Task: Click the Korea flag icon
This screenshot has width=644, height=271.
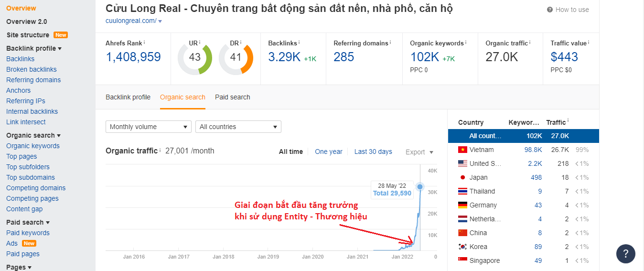Action: tap(462, 247)
